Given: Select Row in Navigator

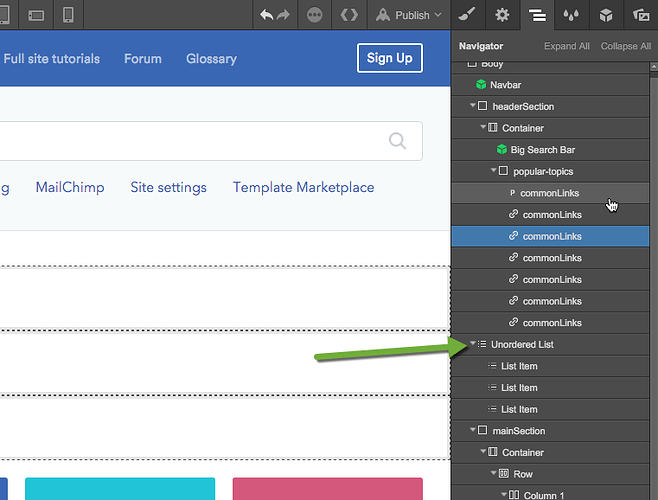Looking at the screenshot, I should pyautogui.click(x=550, y=474).
